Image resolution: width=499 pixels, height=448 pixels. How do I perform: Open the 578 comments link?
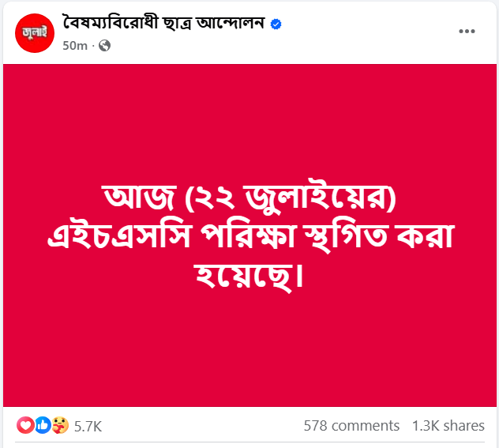[351, 426]
